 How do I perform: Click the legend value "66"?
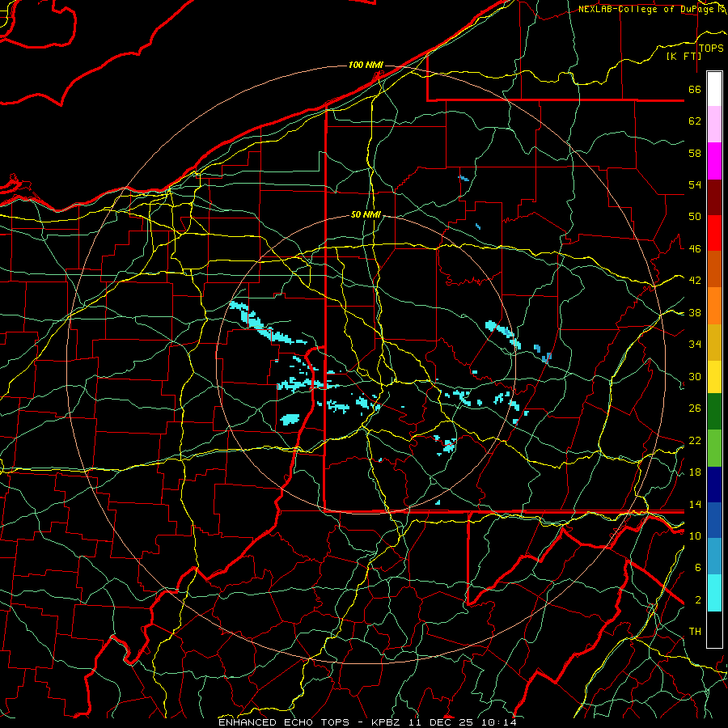coord(695,89)
